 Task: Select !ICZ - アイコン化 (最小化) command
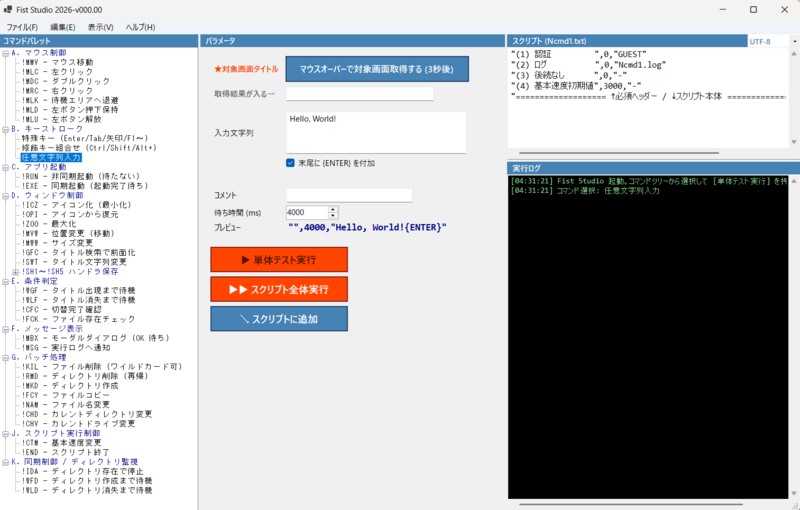[77, 205]
